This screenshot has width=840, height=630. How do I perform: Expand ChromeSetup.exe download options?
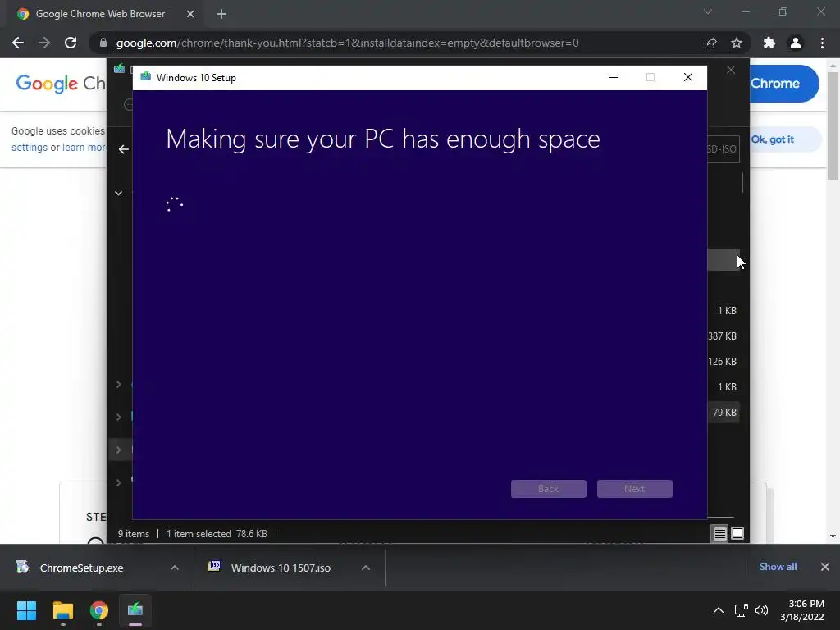[175, 568]
